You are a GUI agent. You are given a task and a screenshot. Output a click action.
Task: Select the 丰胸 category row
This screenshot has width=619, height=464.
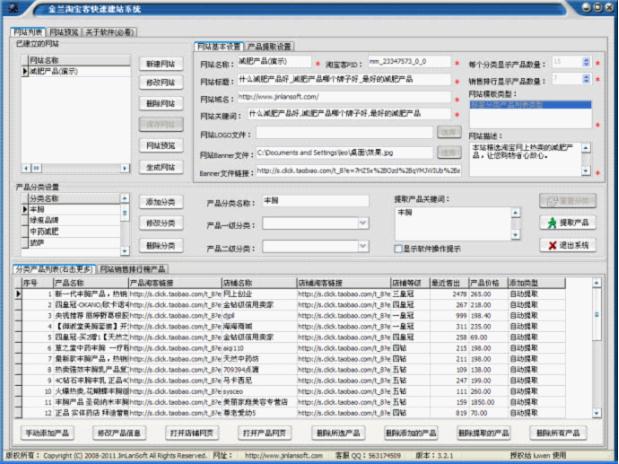[x=74, y=209]
